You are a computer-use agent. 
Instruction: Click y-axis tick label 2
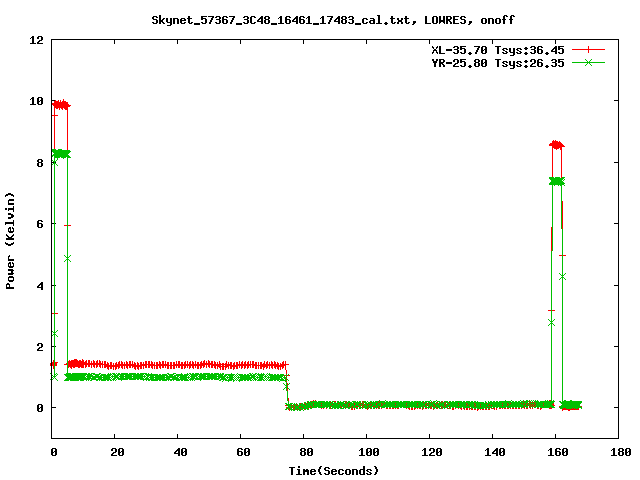(x=40, y=347)
